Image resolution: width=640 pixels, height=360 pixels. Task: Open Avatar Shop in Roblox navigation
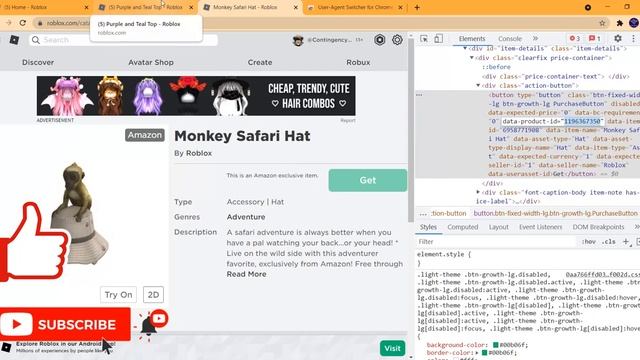tap(151, 62)
